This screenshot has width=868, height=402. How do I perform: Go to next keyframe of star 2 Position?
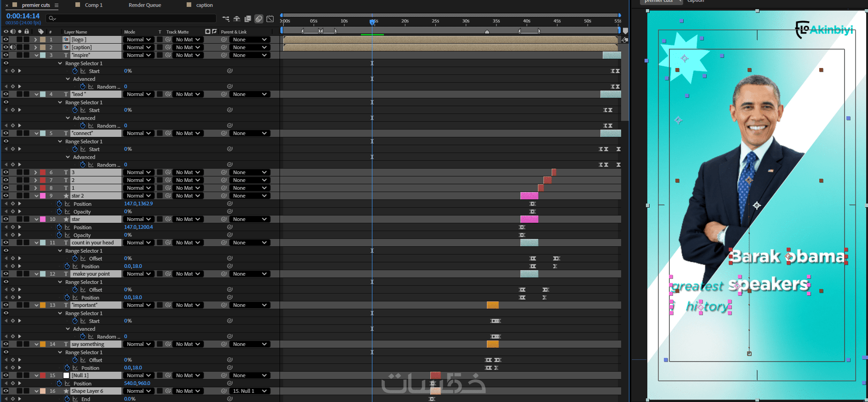click(20, 204)
